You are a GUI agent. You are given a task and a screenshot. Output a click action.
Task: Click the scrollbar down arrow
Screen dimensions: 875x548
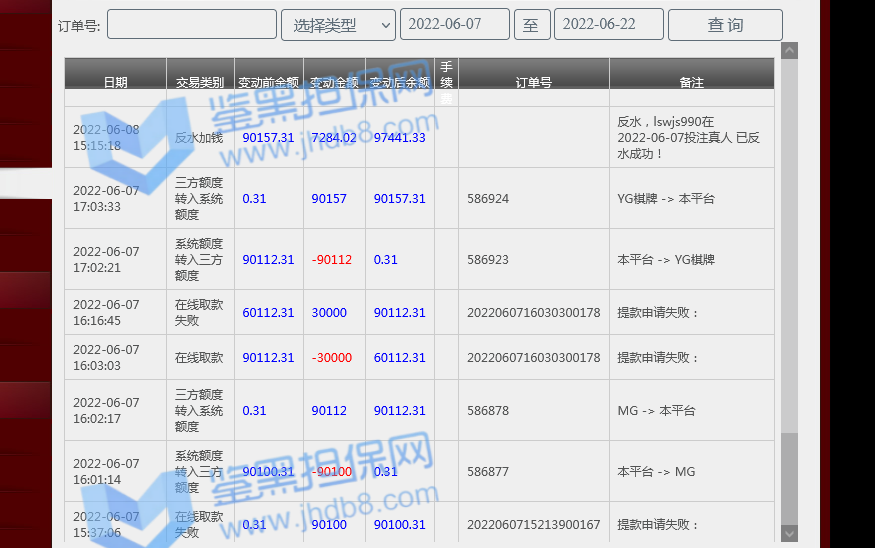(790, 534)
